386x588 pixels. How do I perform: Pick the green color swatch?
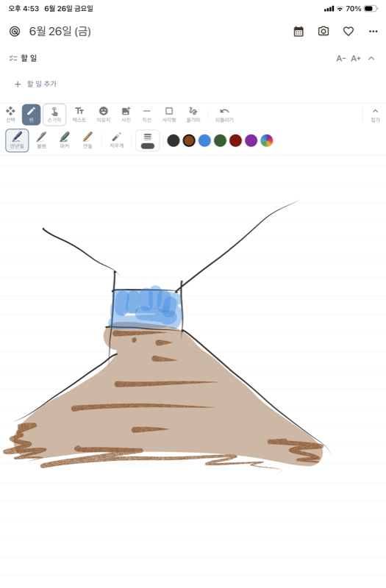pyautogui.click(x=220, y=140)
